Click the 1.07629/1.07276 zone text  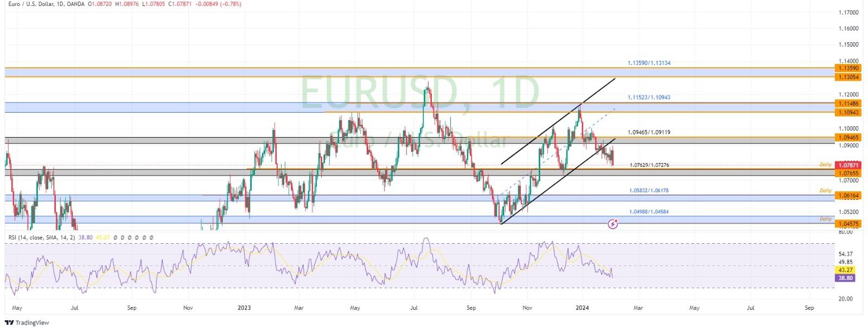649,165
